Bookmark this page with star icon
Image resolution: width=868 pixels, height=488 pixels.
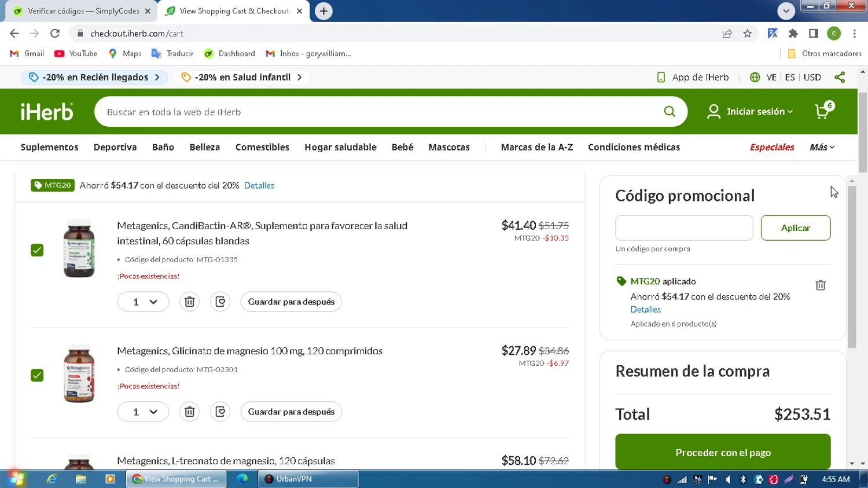(748, 34)
